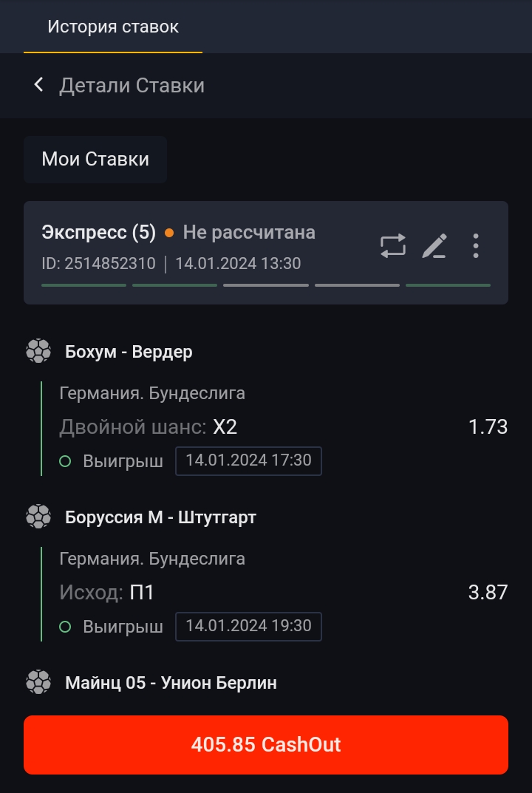Click green Выигрыш circle under Боруссия М match
The width and height of the screenshot is (532, 793).
(65, 627)
